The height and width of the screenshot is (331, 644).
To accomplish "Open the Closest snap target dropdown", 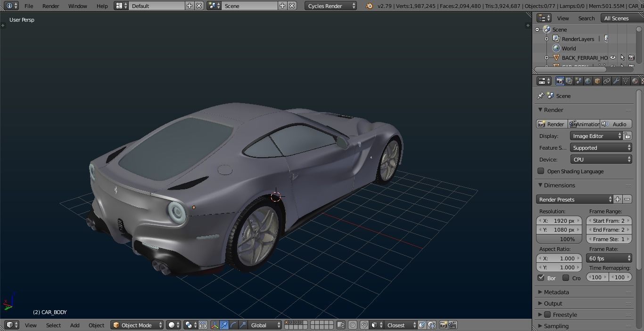I will pyautogui.click(x=401, y=325).
